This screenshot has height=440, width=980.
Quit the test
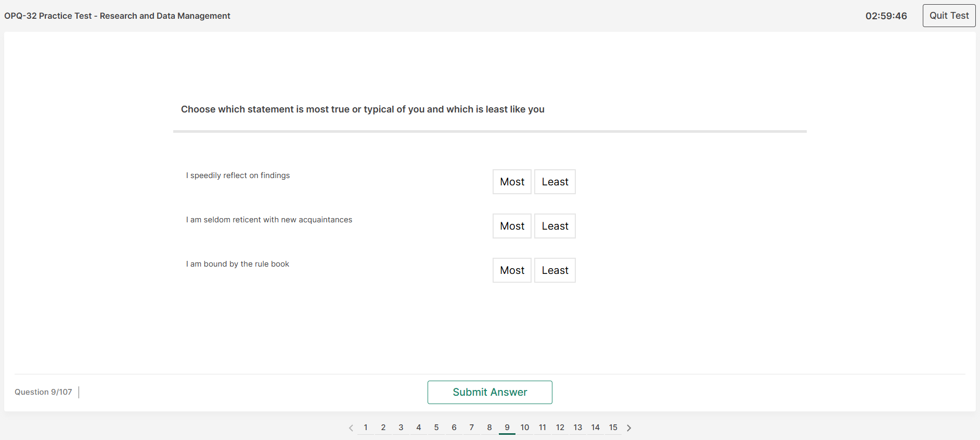point(949,16)
